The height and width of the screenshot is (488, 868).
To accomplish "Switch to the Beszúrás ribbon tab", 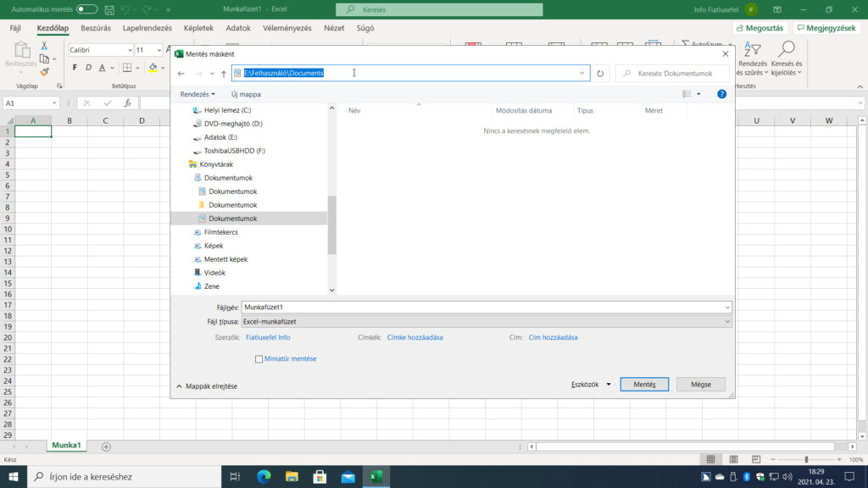I will (x=96, y=28).
